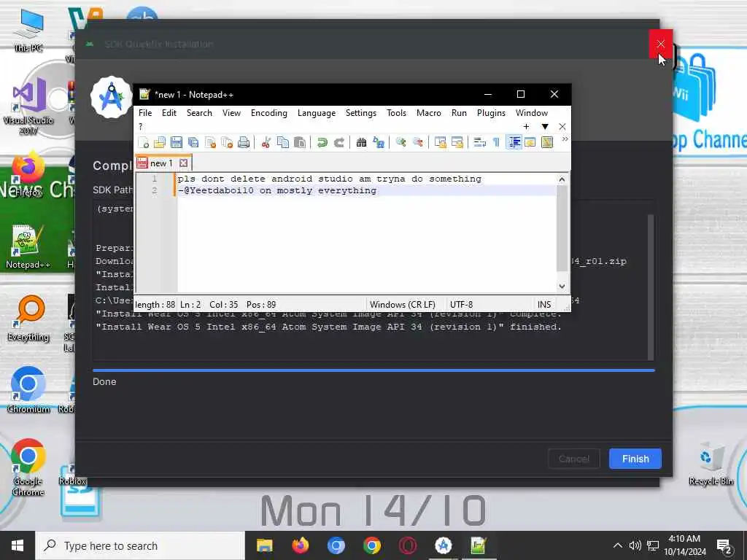Add a new tab with plus button

tap(526, 126)
